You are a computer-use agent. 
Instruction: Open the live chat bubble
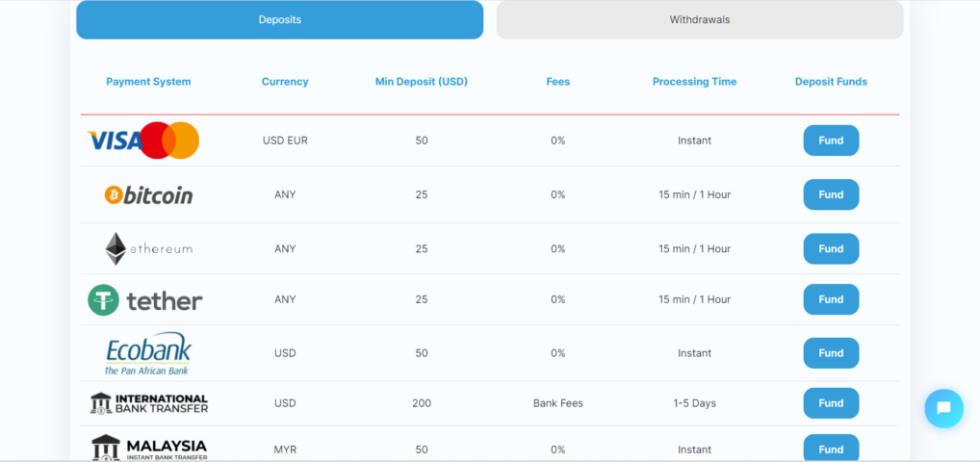click(x=943, y=408)
